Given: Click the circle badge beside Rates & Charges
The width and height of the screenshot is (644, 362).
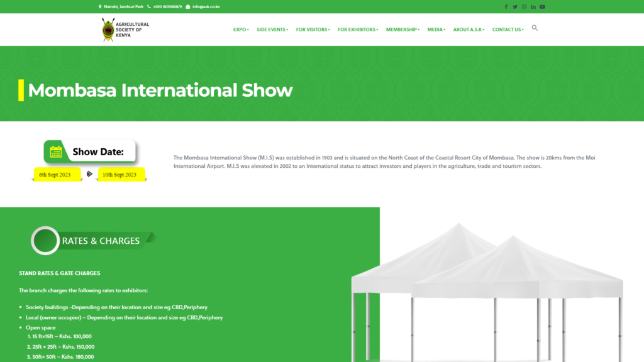Looking at the screenshot, I should [45, 241].
